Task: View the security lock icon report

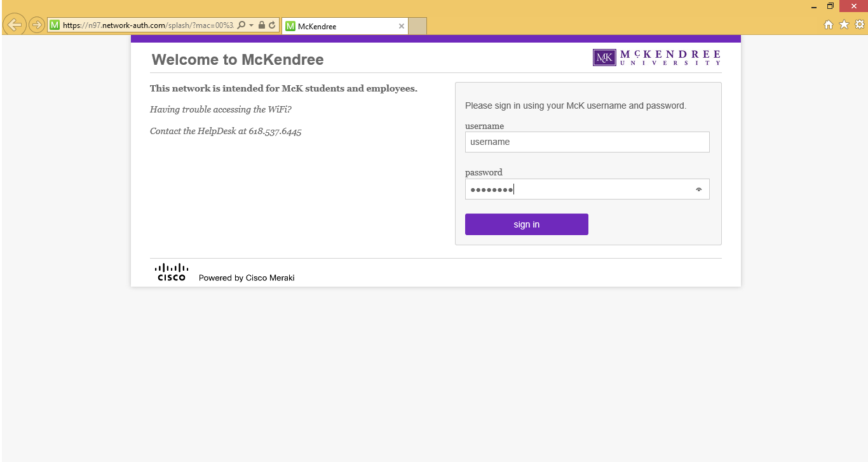Action: coord(262,25)
